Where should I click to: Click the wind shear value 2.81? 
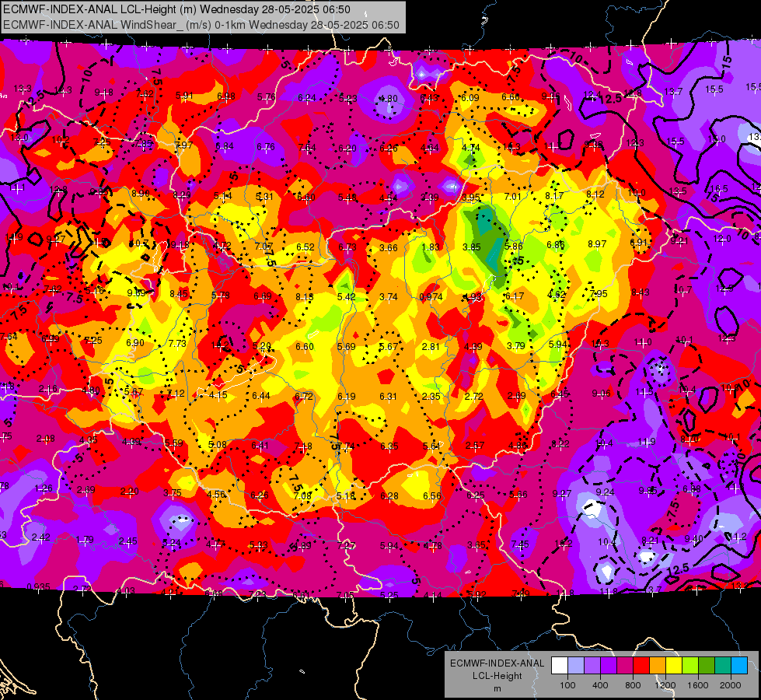(431, 346)
